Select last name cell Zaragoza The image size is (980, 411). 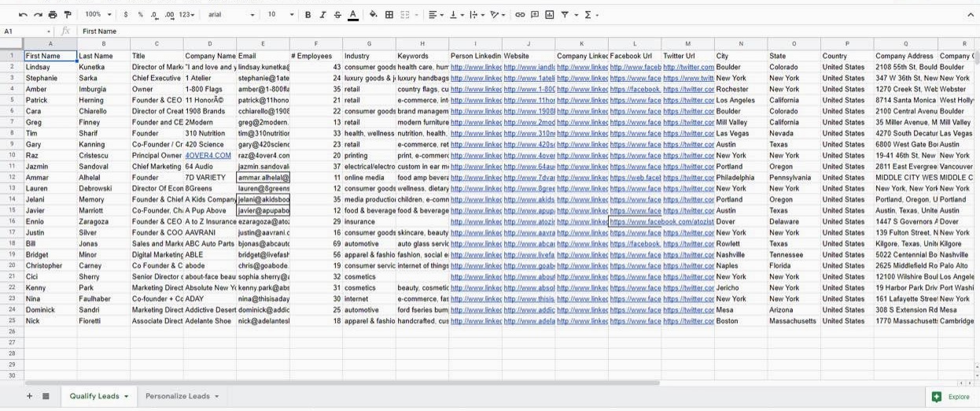pyautogui.click(x=104, y=222)
